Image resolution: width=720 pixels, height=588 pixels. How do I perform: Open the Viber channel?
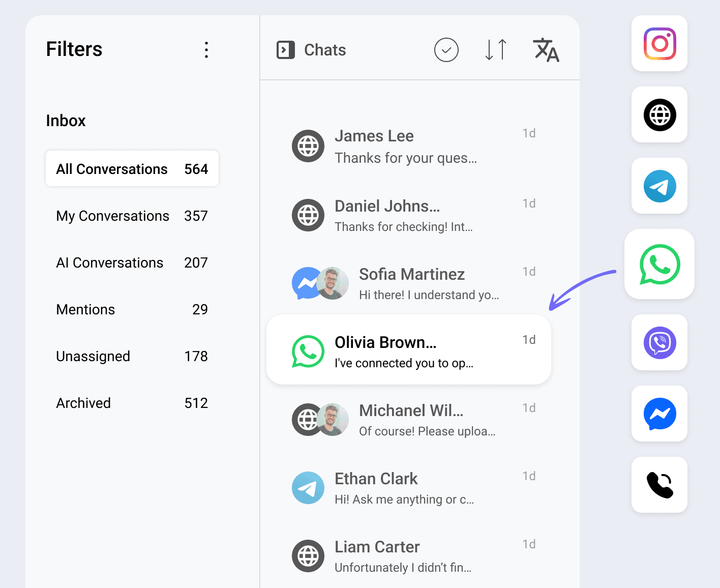[659, 343]
